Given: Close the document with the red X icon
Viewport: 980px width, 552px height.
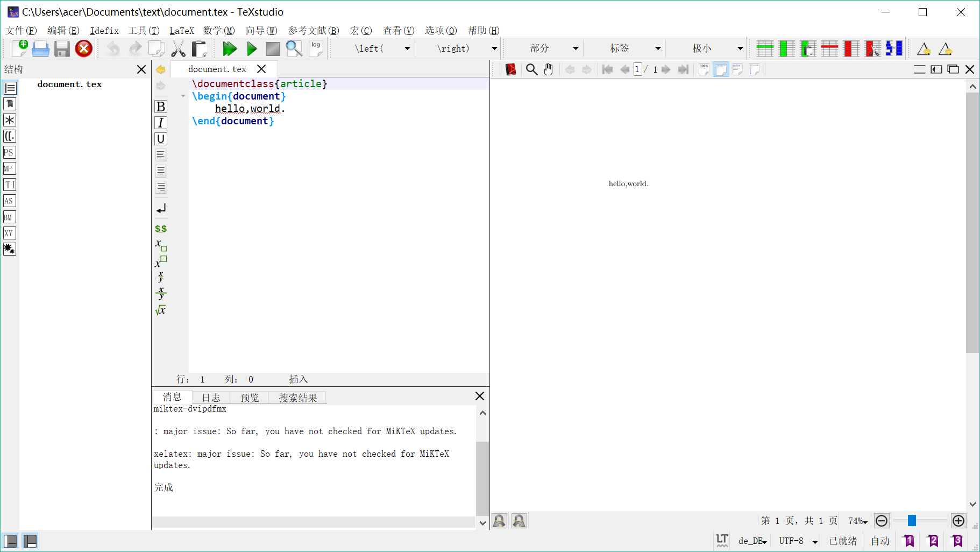Looking at the screenshot, I should (x=83, y=49).
